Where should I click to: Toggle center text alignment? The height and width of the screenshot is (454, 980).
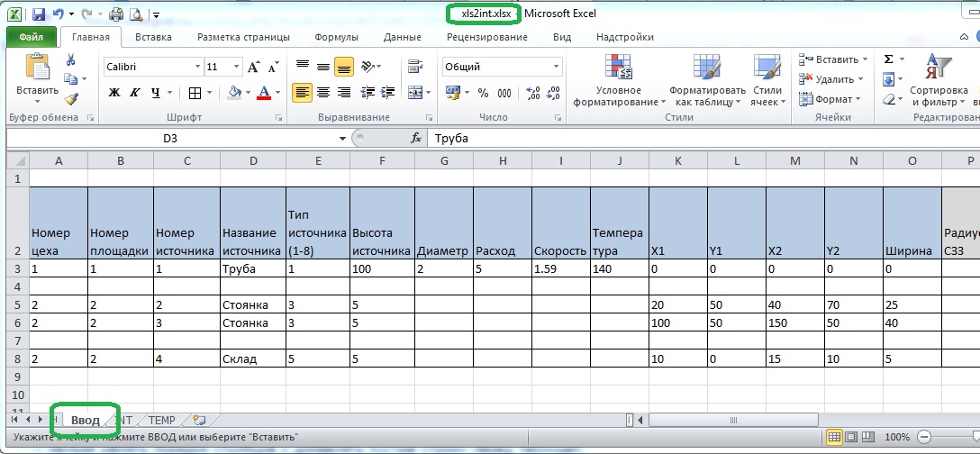[x=323, y=93]
